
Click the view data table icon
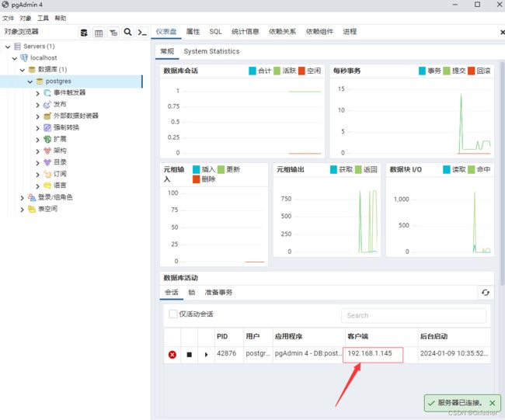click(99, 33)
